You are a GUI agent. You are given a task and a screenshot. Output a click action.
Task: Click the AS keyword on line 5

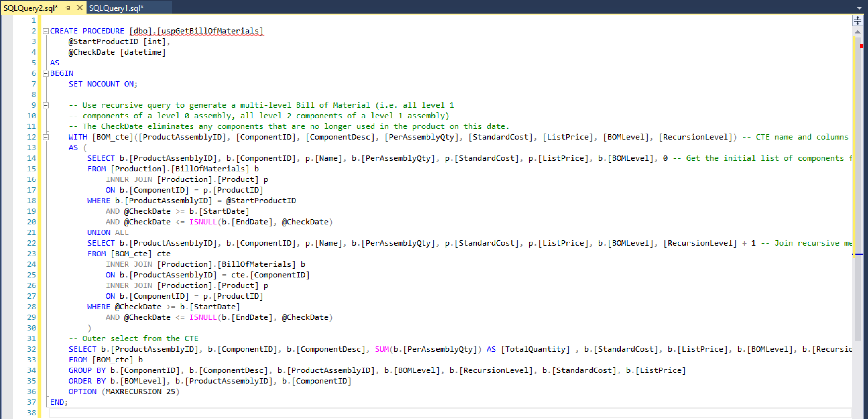pos(55,63)
